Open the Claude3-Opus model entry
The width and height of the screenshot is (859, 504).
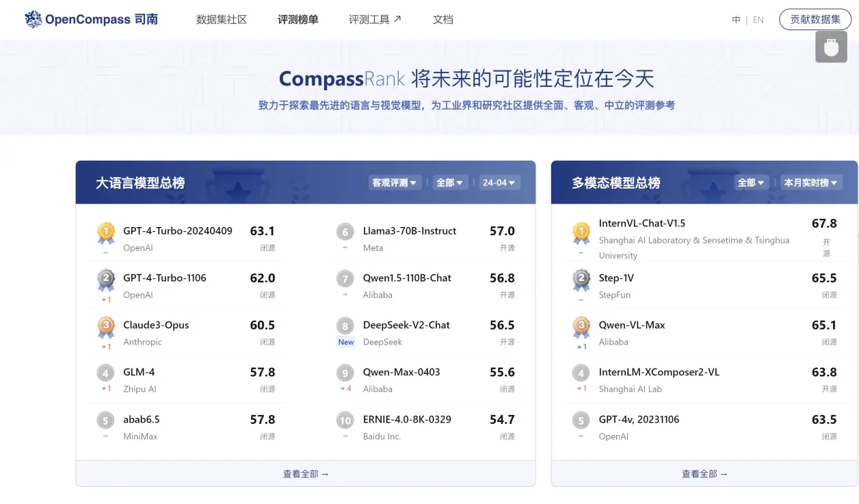point(156,325)
